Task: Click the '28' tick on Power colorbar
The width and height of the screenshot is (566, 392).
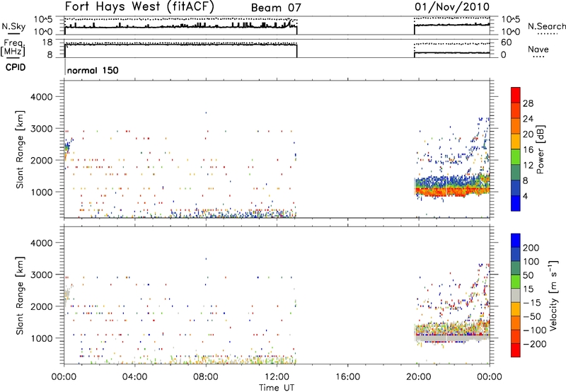Action: (528, 103)
